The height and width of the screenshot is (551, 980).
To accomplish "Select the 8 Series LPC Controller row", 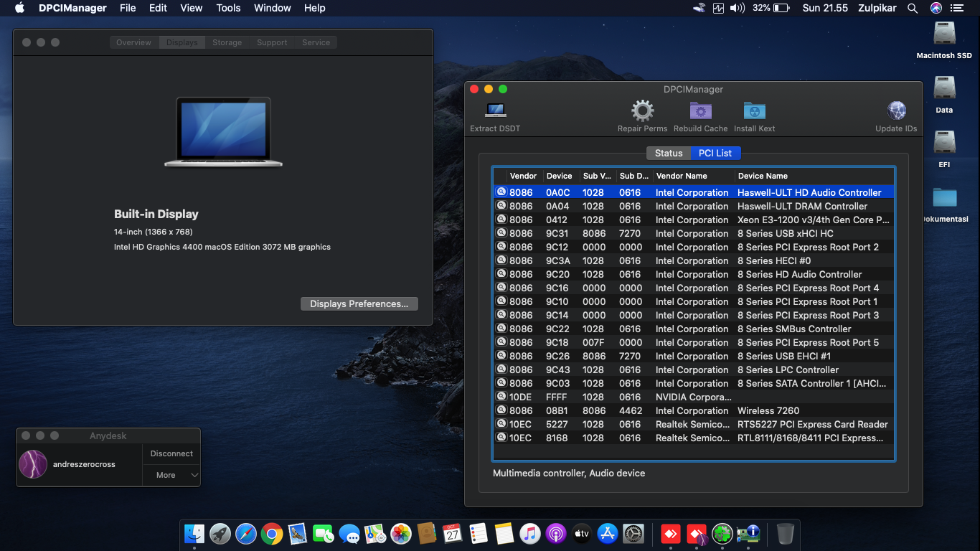I will (788, 369).
